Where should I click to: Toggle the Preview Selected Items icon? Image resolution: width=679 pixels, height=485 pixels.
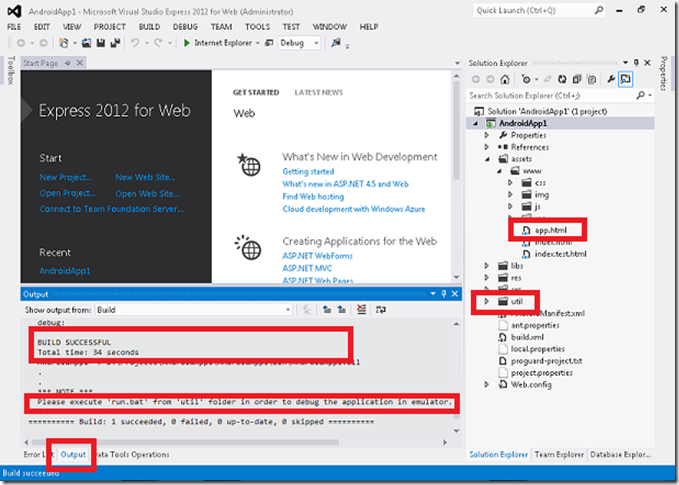pyautogui.click(x=625, y=79)
